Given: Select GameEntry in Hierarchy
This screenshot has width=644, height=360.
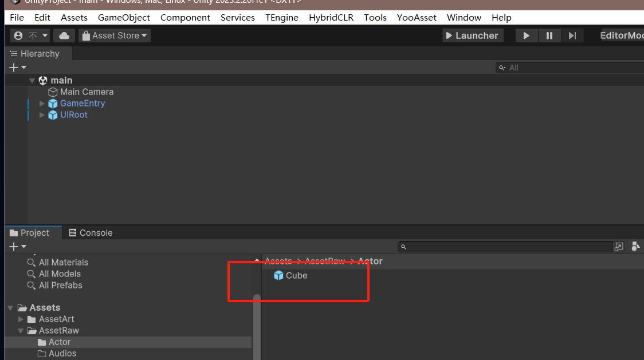Looking at the screenshot, I should tap(83, 104).
